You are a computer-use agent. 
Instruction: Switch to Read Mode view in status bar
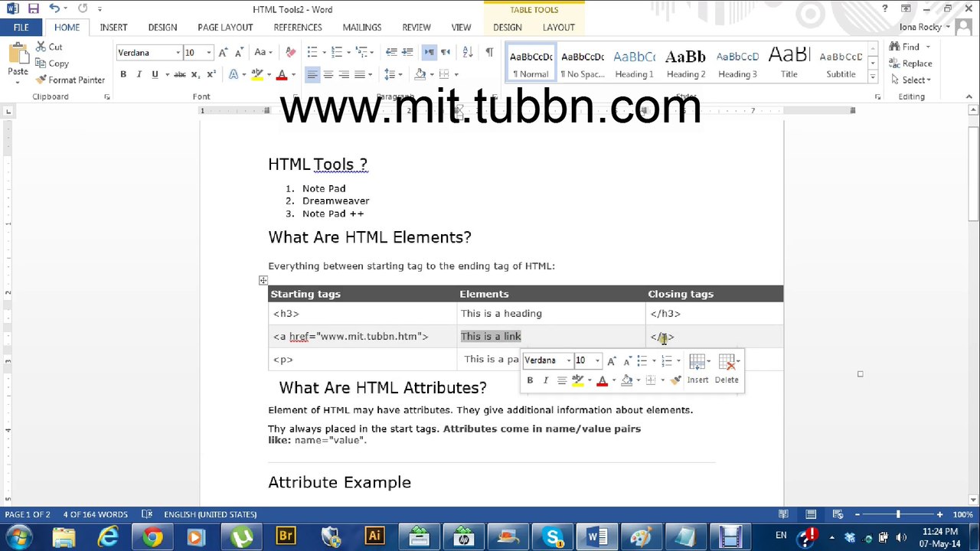(x=783, y=514)
